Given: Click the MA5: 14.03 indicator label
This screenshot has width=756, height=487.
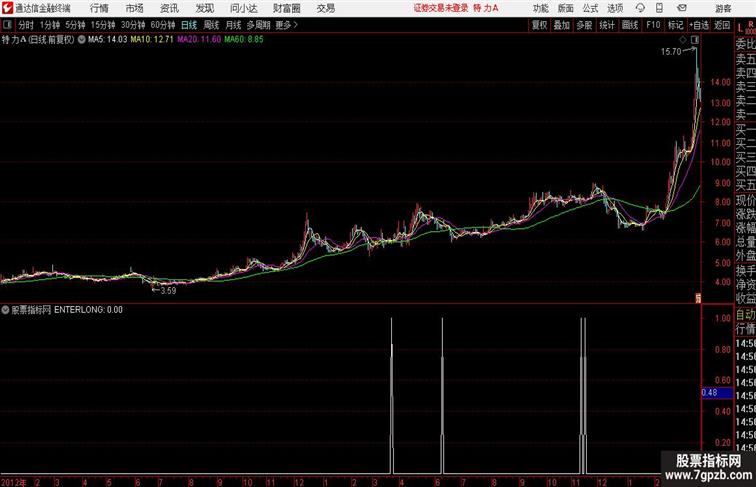Looking at the screenshot, I should tap(108, 40).
